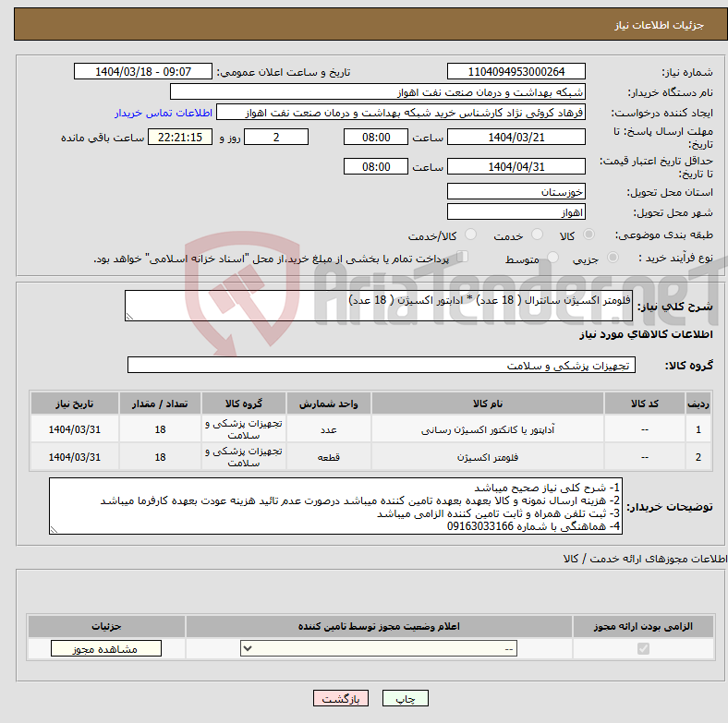Click the delivery province خوزستان field

[x=516, y=191]
